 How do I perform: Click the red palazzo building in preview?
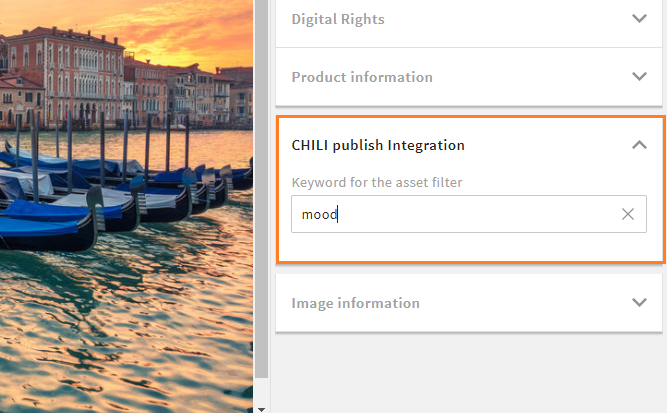[64, 77]
